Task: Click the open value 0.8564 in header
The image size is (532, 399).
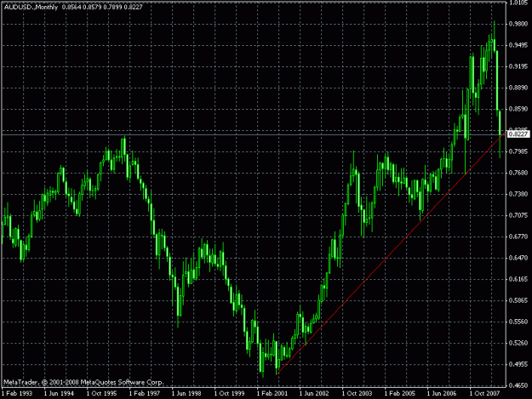Action: tap(72, 7)
